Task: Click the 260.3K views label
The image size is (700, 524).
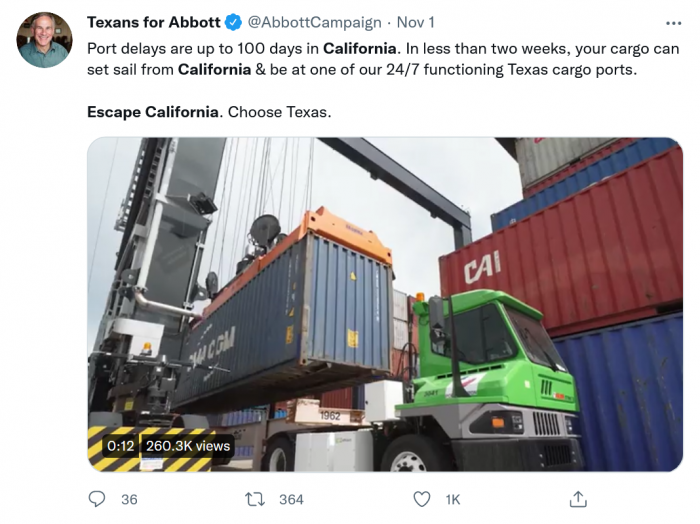Action: point(188,446)
